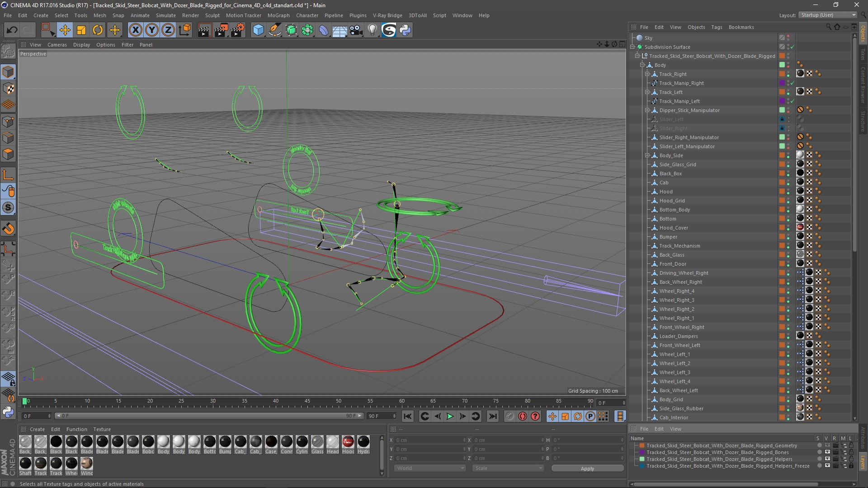This screenshot has width=868, height=488.
Task: Collapse the Subdivision Surface tree node
Action: click(633, 47)
